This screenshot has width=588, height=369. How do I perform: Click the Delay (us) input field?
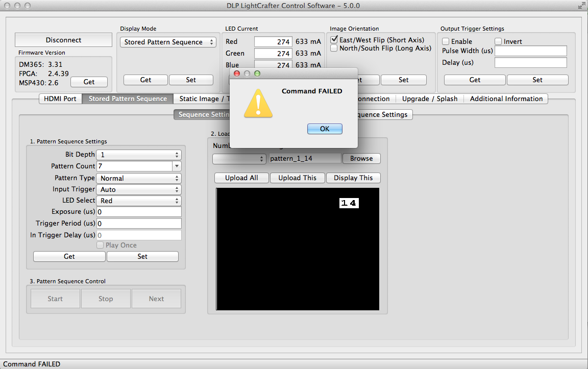(531, 63)
